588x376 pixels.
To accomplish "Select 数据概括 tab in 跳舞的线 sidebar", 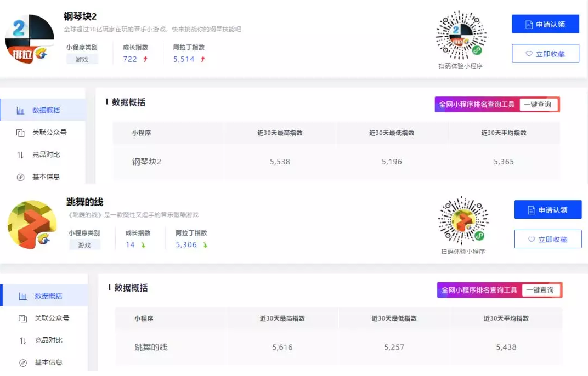I will click(x=44, y=296).
